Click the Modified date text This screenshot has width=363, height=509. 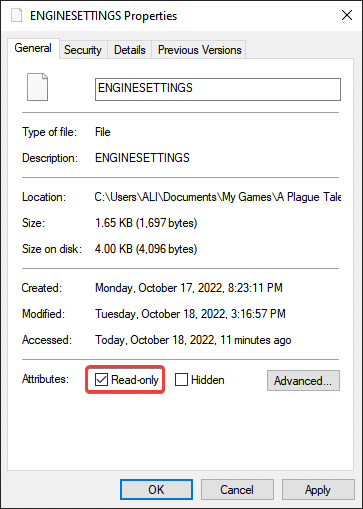pos(190,314)
